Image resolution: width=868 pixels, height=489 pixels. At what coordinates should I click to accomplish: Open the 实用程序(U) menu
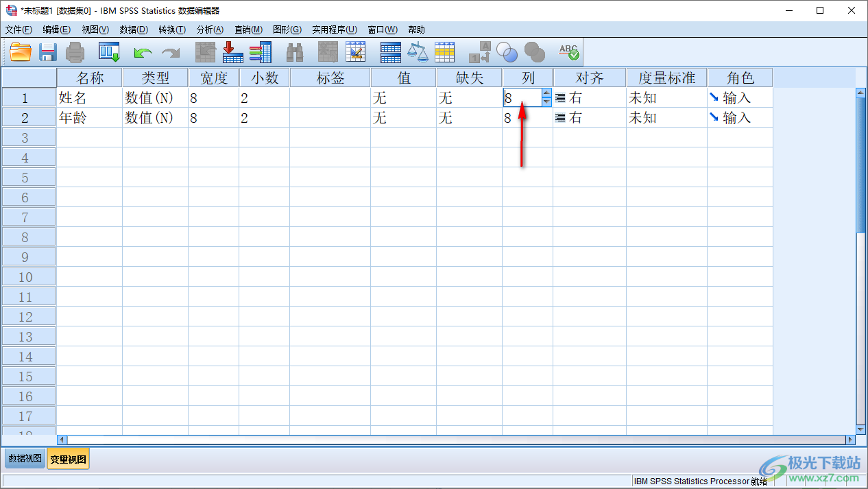coord(335,29)
